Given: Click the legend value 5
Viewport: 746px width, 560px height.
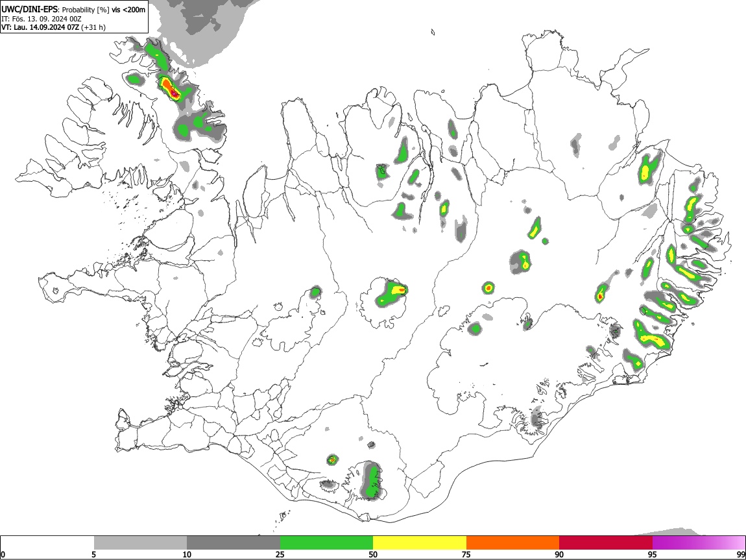Looking at the screenshot, I should click(93, 554).
